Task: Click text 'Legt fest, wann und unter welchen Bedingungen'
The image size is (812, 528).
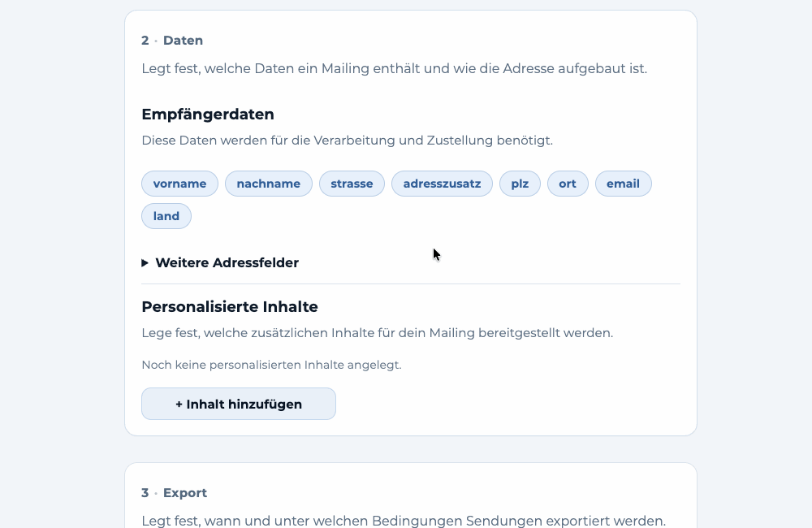Action: (x=302, y=521)
